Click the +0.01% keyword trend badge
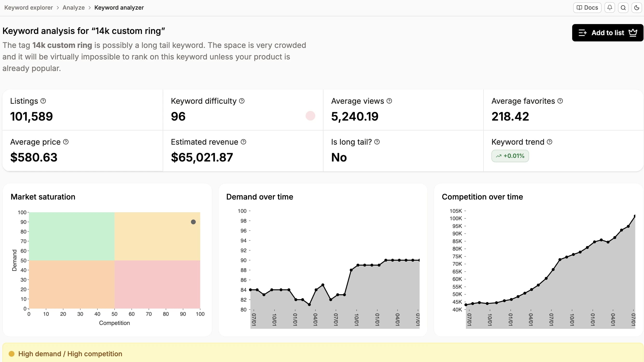Image resolution: width=644 pixels, height=362 pixels. [510, 156]
